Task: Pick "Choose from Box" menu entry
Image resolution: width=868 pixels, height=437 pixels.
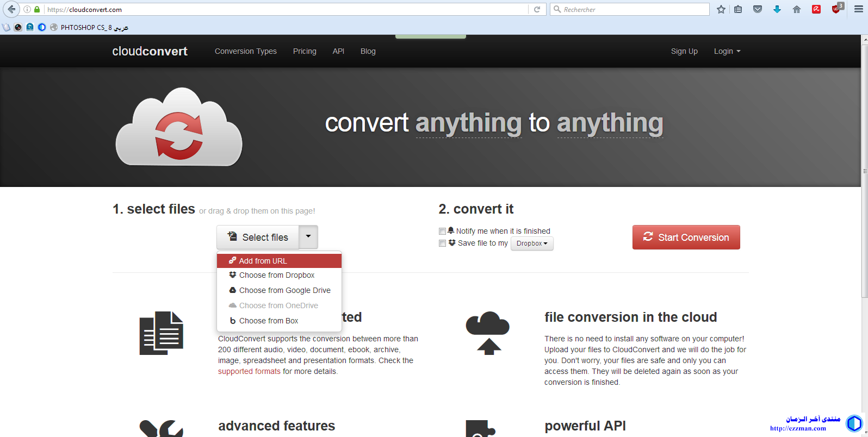Action: click(269, 321)
